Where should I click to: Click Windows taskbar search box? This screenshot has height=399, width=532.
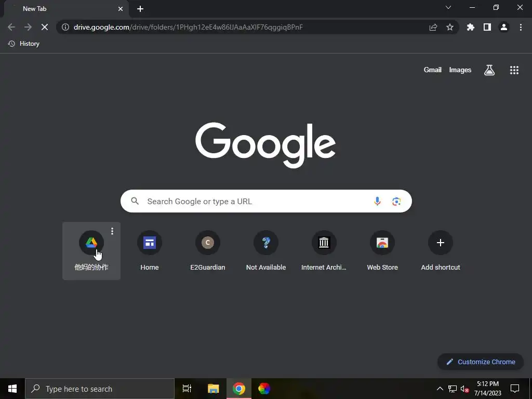[100, 389]
